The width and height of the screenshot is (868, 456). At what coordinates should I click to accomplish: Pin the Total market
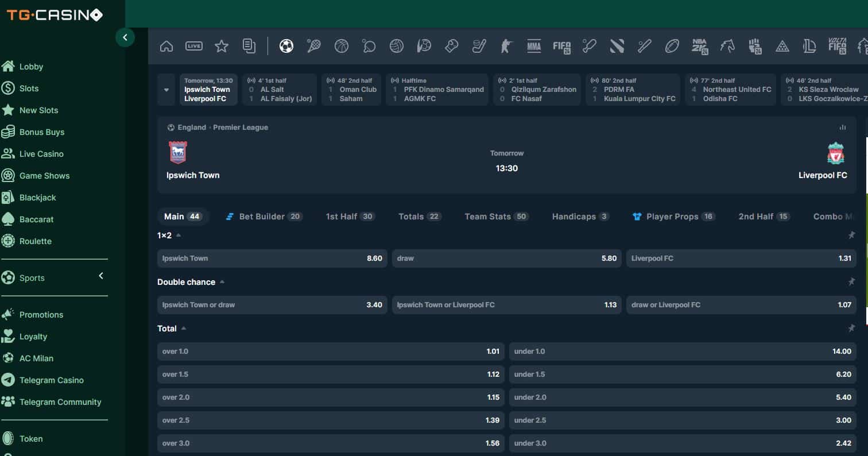click(851, 329)
